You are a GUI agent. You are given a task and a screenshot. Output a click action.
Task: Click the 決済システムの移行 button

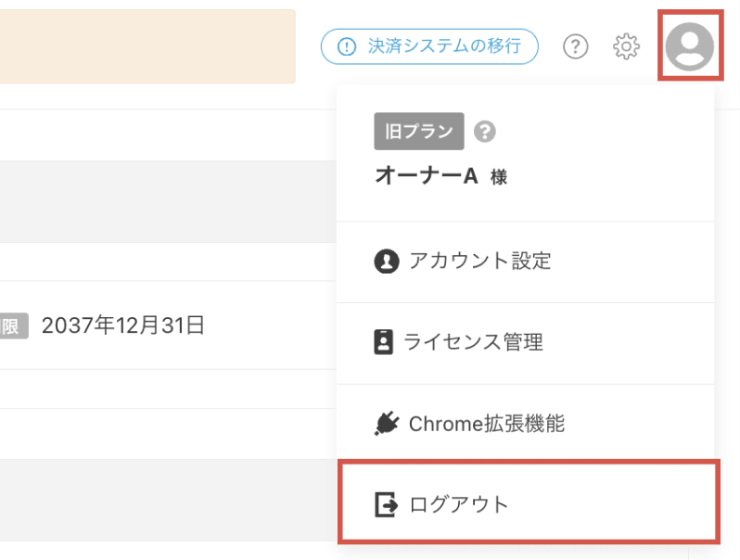(x=429, y=46)
